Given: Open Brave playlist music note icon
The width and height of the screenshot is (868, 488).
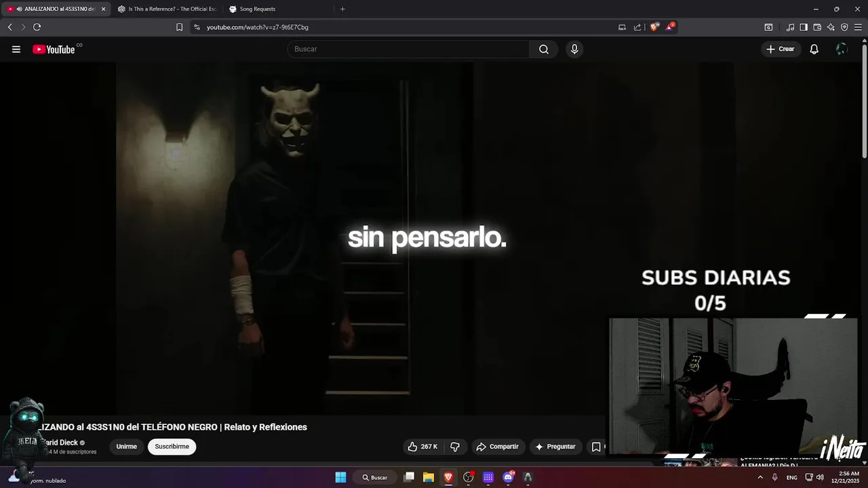Looking at the screenshot, I should [790, 27].
